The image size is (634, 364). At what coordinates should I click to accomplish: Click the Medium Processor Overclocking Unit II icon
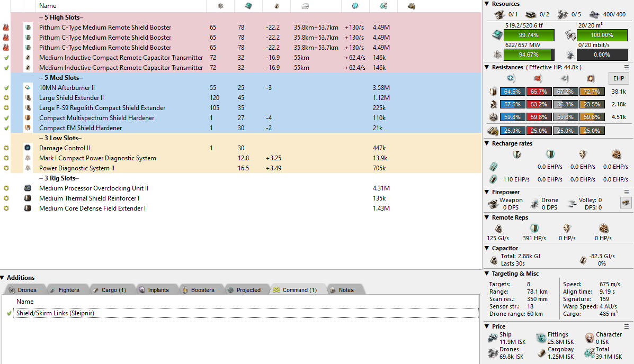coord(28,188)
